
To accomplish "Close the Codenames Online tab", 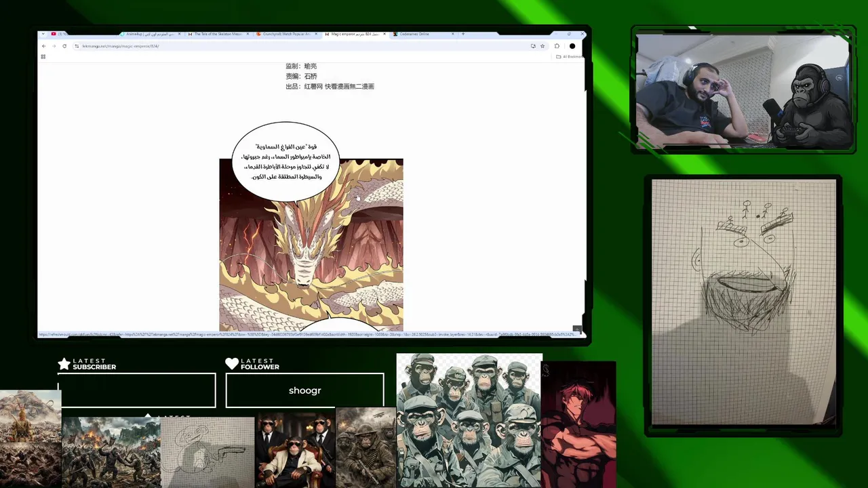I will [x=452, y=34].
